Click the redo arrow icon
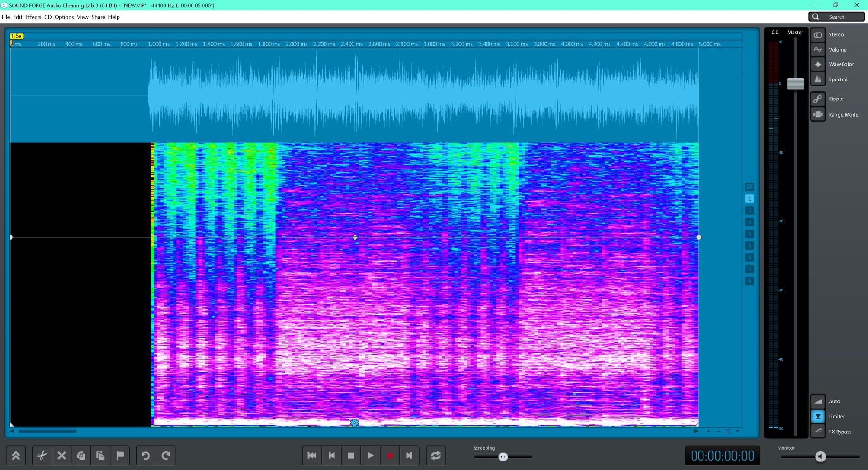Viewport: 868px width, 470px height. pos(166,456)
